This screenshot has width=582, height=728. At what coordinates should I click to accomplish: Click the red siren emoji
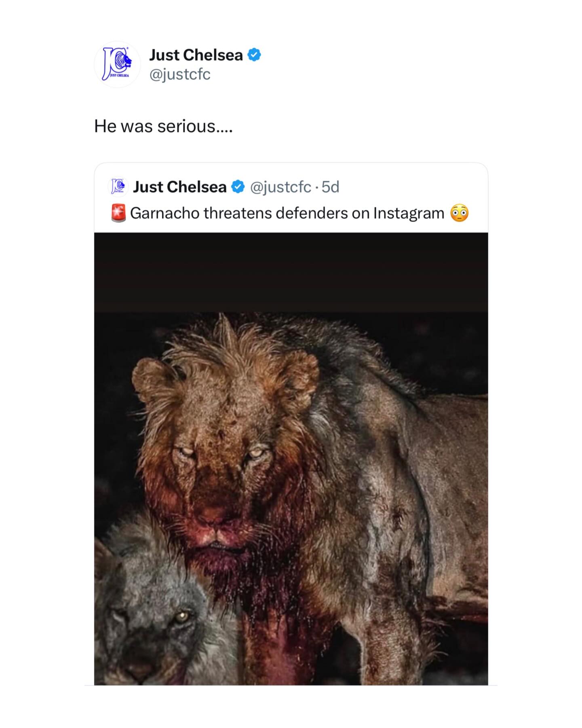coord(118,213)
